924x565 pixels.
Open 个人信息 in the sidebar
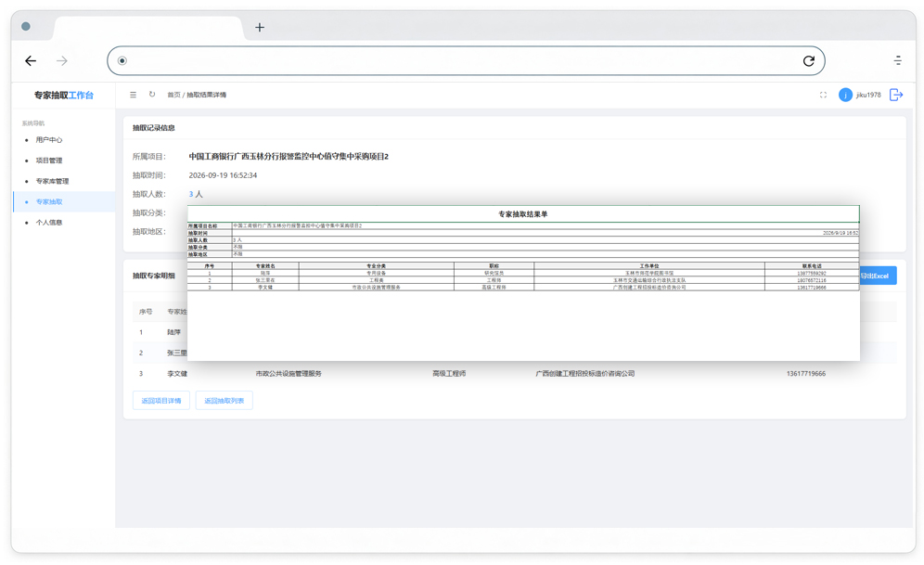(x=49, y=223)
